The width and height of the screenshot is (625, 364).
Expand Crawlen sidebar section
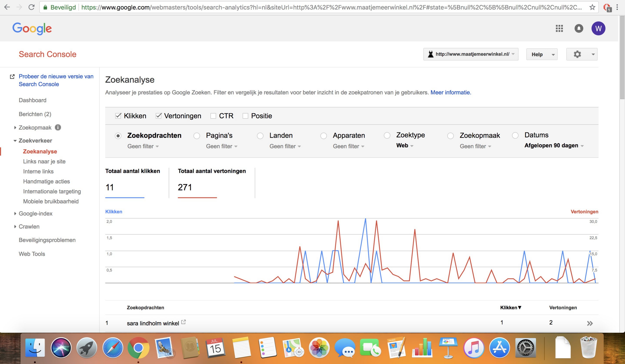coord(15,226)
